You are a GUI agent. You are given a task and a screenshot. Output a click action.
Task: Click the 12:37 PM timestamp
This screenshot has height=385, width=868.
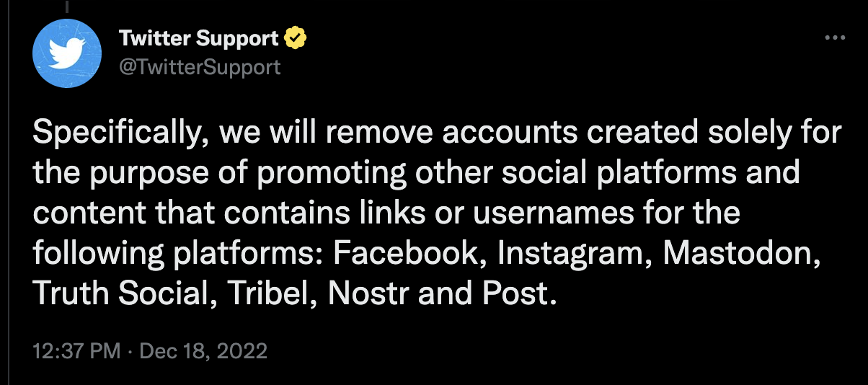(76, 351)
